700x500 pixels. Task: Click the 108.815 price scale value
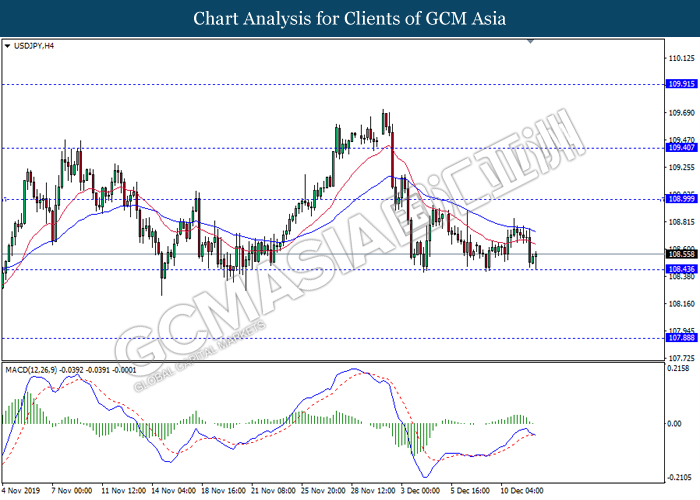coord(682,222)
